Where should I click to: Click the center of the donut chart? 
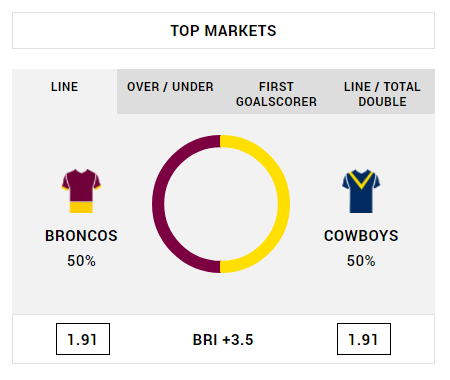tap(221, 204)
